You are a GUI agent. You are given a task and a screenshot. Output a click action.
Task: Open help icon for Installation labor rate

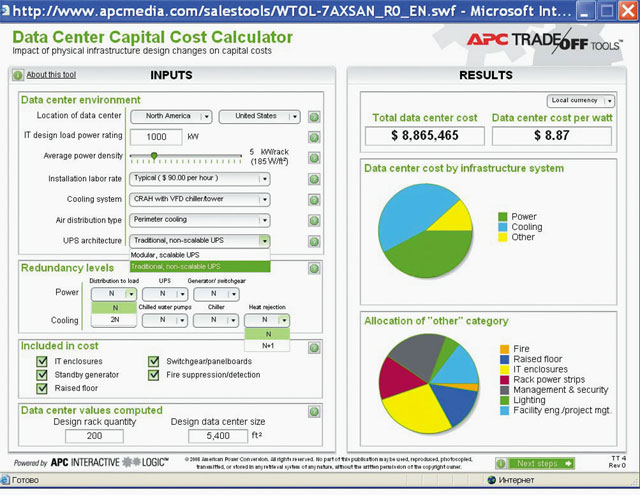(314, 179)
